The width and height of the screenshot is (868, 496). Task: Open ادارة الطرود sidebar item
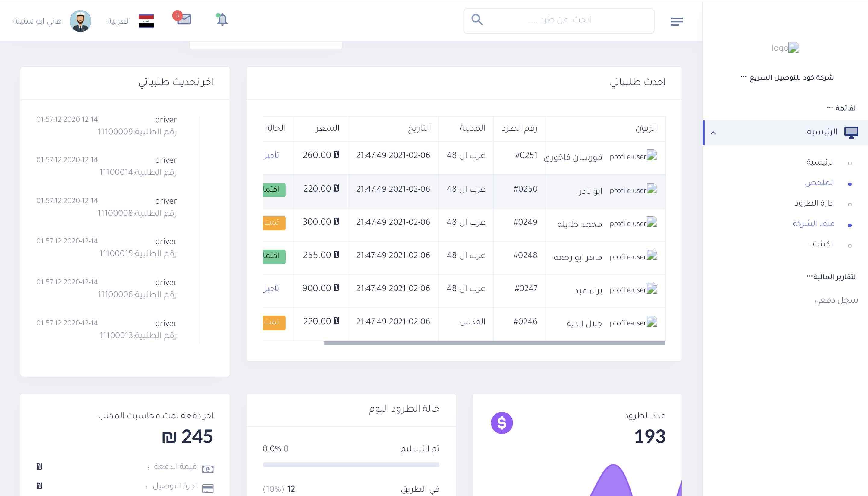click(815, 203)
